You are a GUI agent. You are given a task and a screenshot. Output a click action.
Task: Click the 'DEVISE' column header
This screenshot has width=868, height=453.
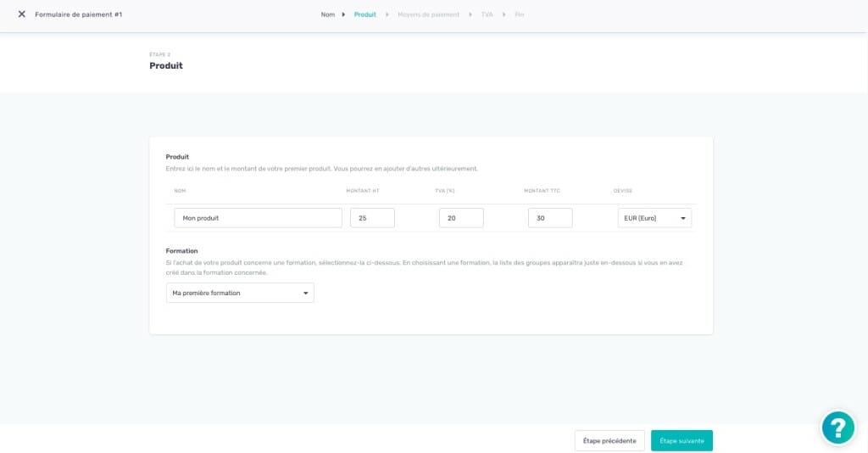pos(623,191)
